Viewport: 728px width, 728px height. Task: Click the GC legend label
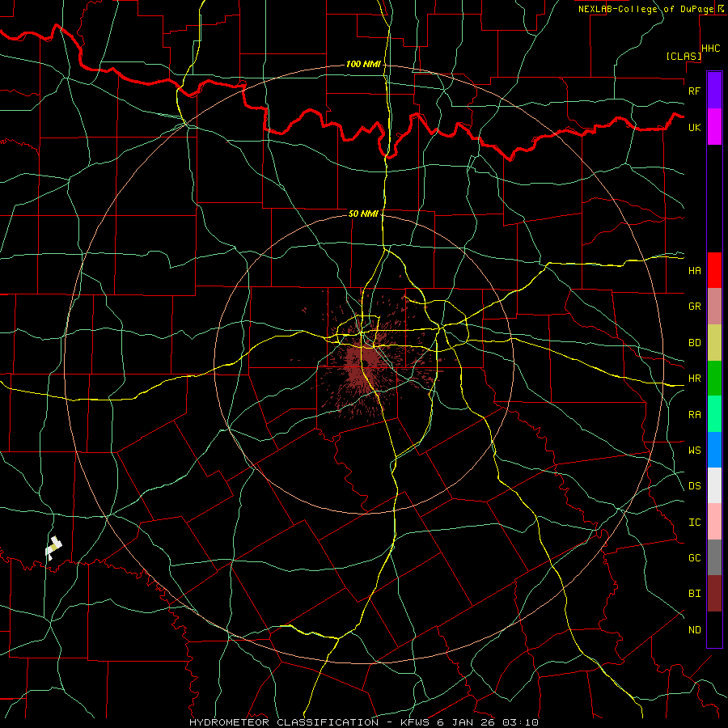(694, 558)
